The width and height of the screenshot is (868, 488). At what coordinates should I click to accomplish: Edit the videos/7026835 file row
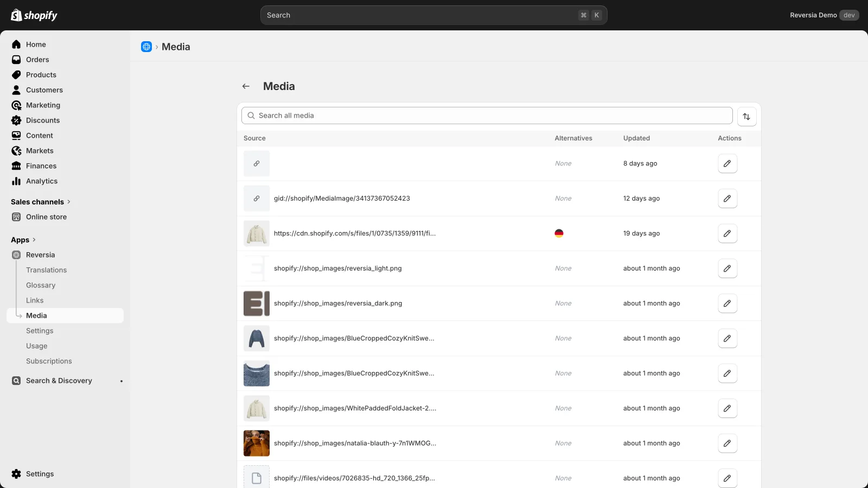[x=727, y=478]
